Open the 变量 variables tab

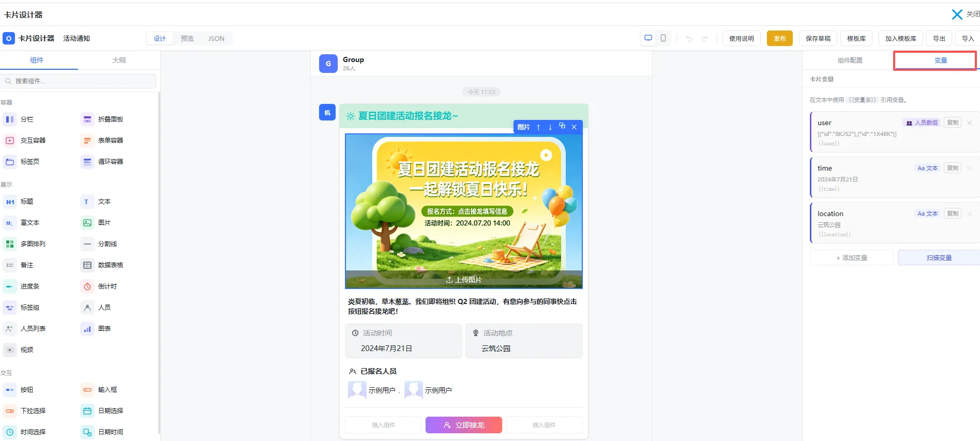click(941, 60)
